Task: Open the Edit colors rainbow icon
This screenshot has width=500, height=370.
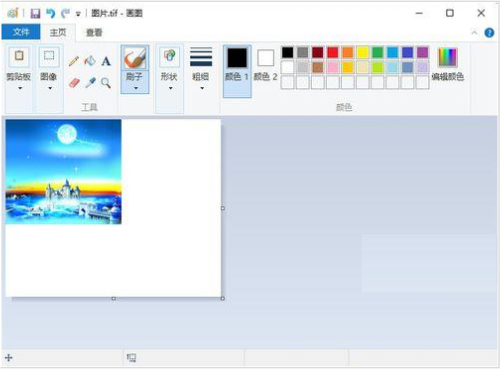Action: point(448,57)
